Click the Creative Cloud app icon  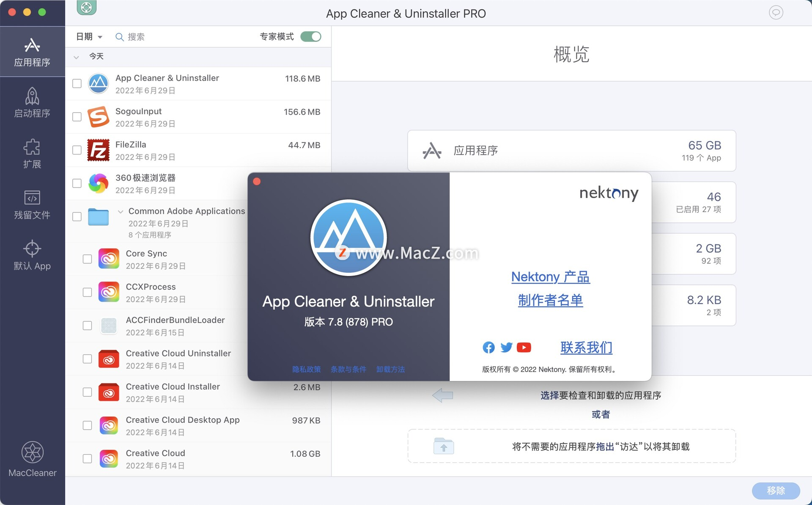(x=109, y=459)
